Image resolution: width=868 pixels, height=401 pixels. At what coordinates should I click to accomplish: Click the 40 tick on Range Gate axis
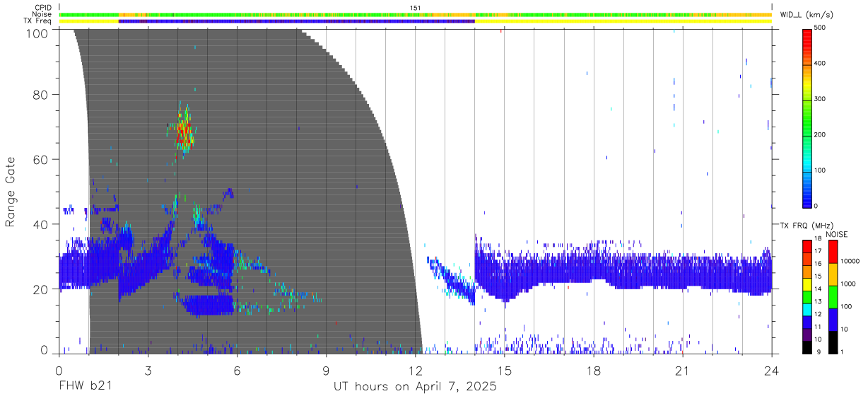pos(39,224)
